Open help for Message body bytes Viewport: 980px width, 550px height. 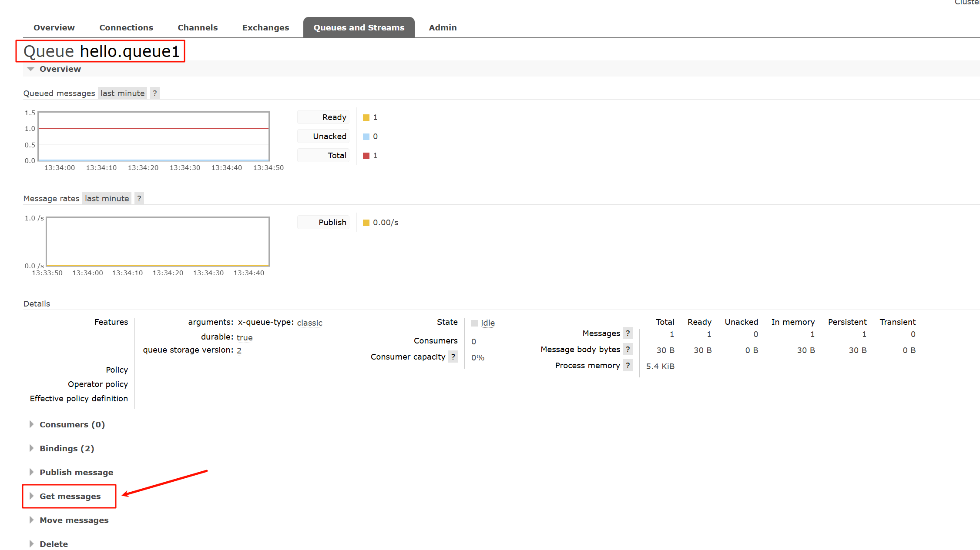click(628, 349)
